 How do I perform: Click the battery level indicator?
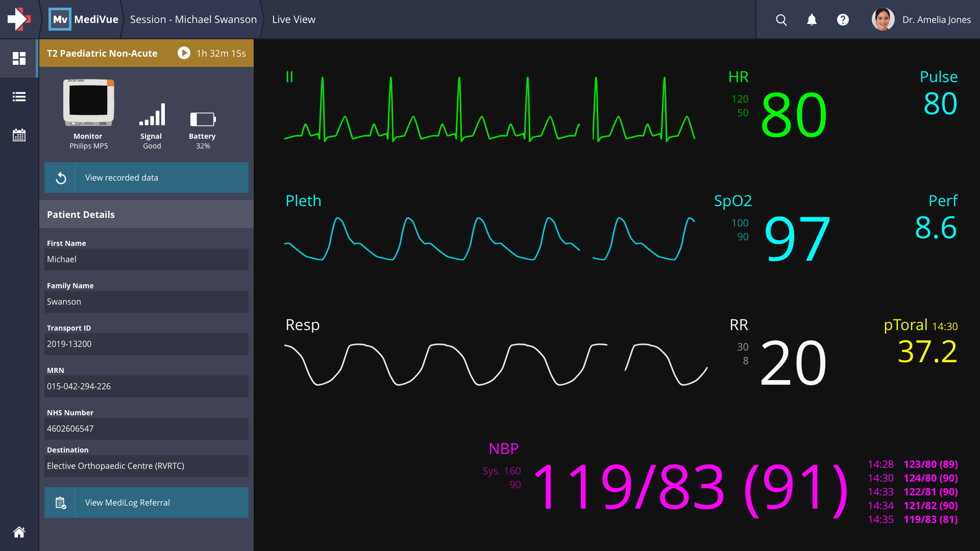pyautogui.click(x=203, y=119)
